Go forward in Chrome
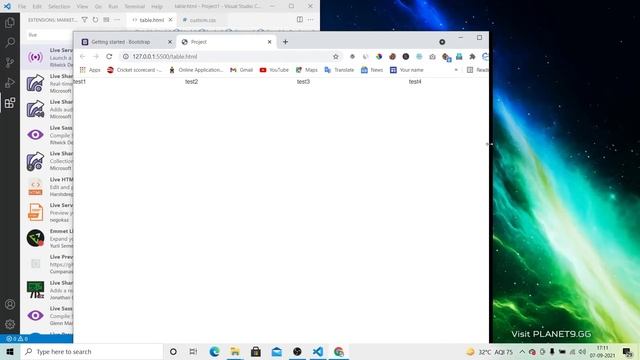Viewport: 640px width, 360px height. (x=96, y=56)
